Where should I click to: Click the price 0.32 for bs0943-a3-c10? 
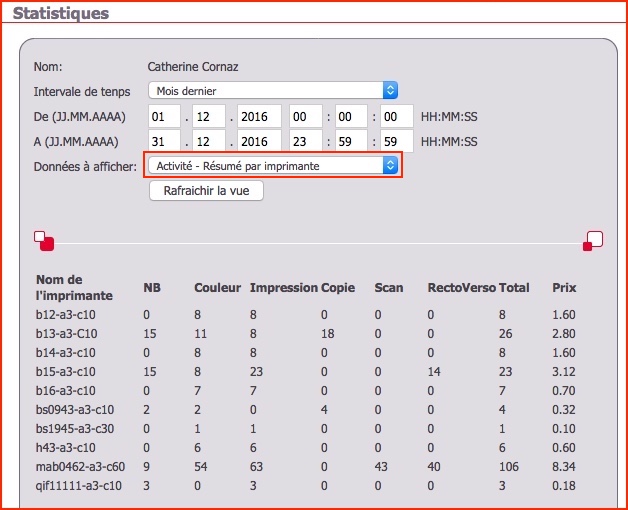coord(564,409)
